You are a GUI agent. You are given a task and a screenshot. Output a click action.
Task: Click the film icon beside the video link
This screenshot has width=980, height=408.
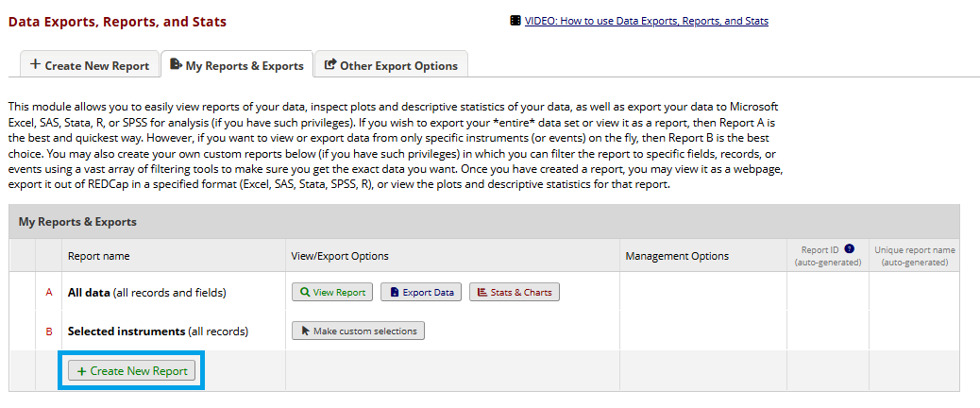coord(515,21)
